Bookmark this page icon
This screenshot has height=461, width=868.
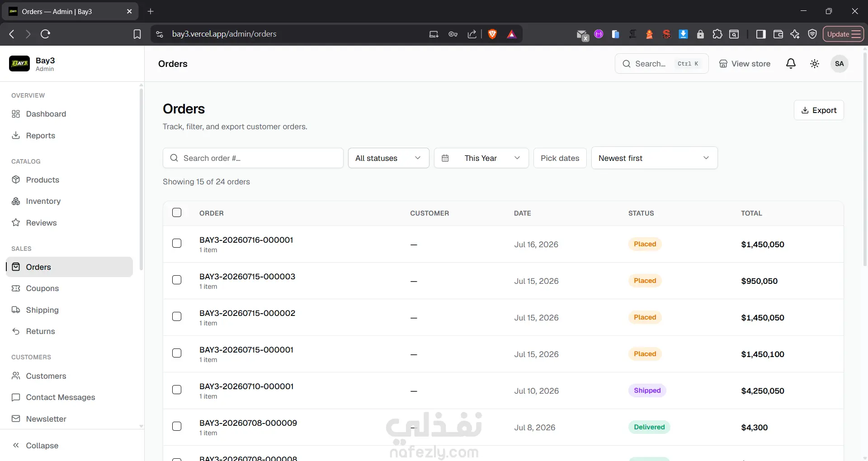point(137,34)
